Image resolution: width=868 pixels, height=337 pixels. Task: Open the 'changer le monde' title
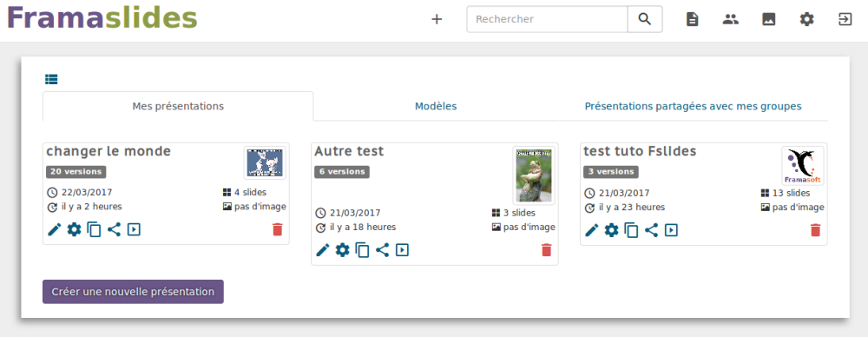(108, 151)
